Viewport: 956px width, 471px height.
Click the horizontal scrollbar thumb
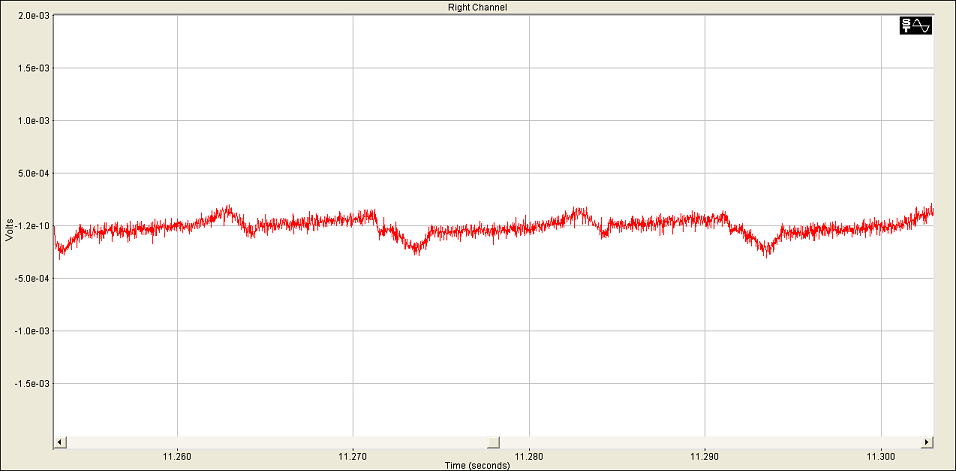[494, 442]
